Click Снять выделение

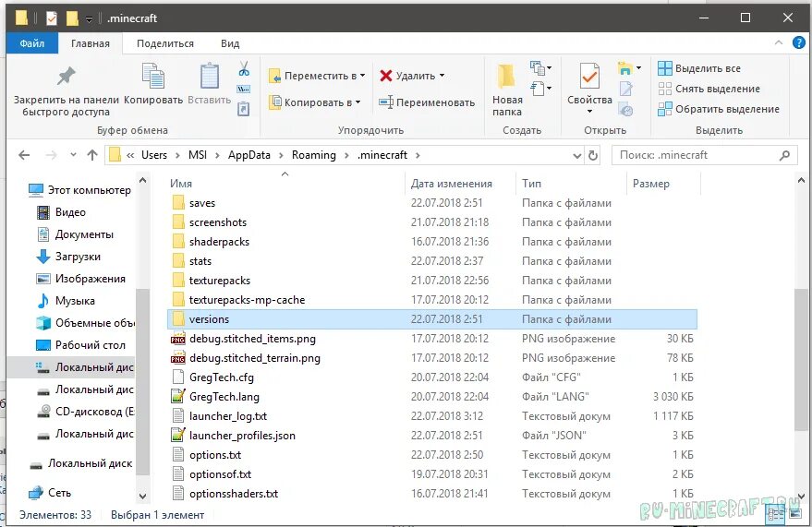pyautogui.click(x=709, y=89)
